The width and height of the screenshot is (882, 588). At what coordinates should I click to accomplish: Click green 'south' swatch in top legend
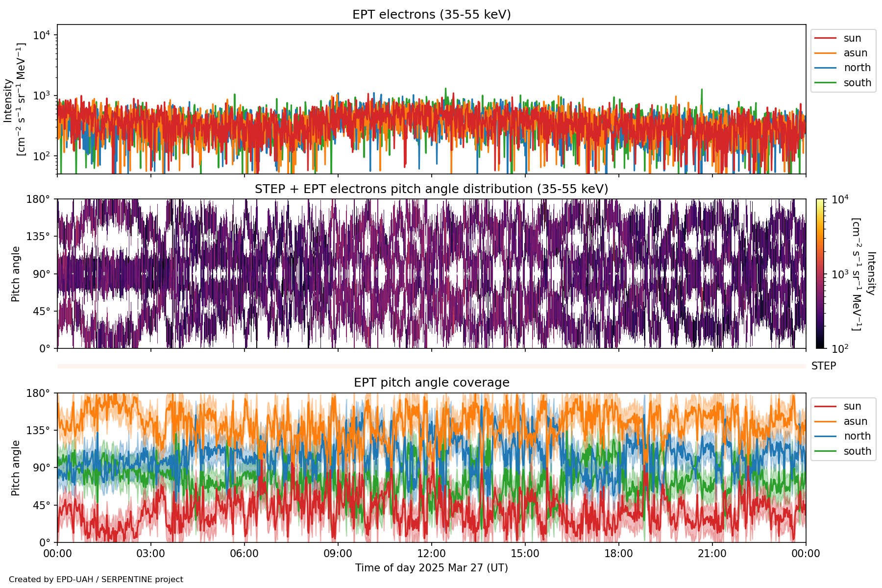(x=825, y=83)
